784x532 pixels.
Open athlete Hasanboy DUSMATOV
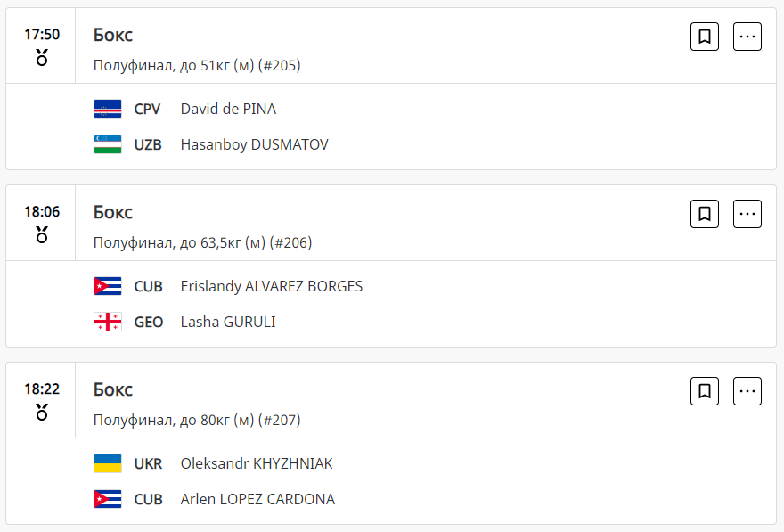point(254,144)
